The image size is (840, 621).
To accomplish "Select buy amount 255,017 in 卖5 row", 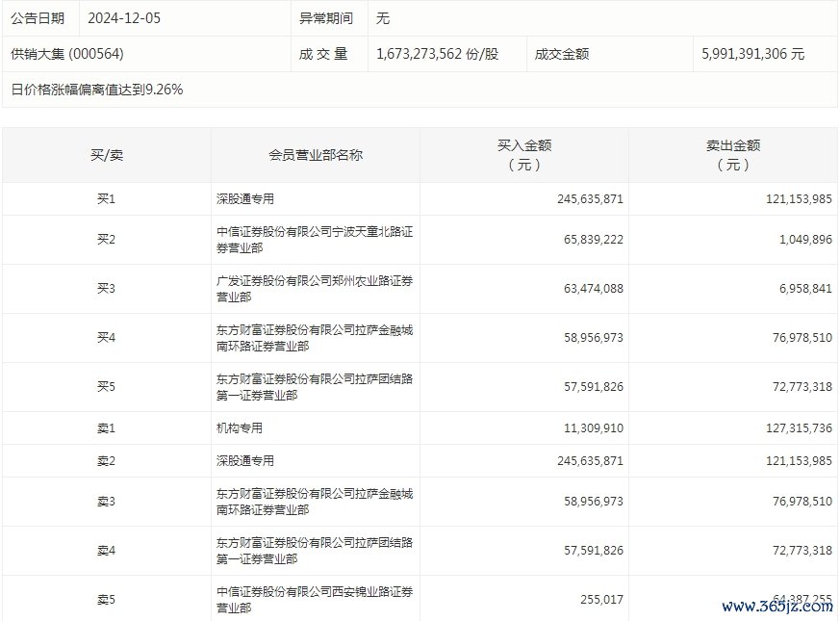I will [601, 600].
